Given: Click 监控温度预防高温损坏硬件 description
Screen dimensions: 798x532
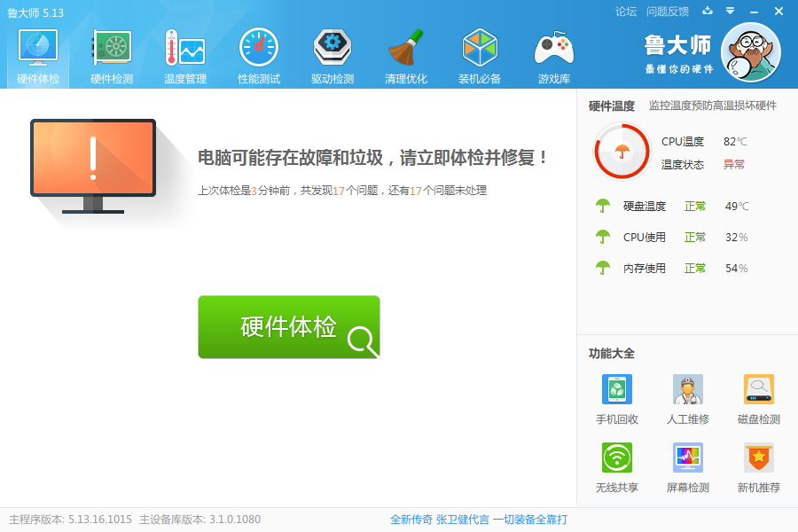Looking at the screenshot, I should [x=713, y=106].
